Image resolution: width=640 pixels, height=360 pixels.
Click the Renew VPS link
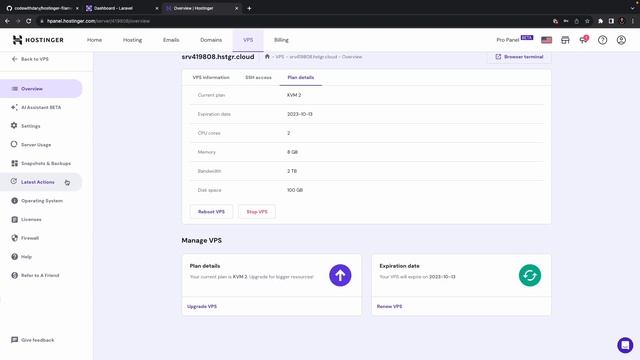pyautogui.click(x=389, y=307)
